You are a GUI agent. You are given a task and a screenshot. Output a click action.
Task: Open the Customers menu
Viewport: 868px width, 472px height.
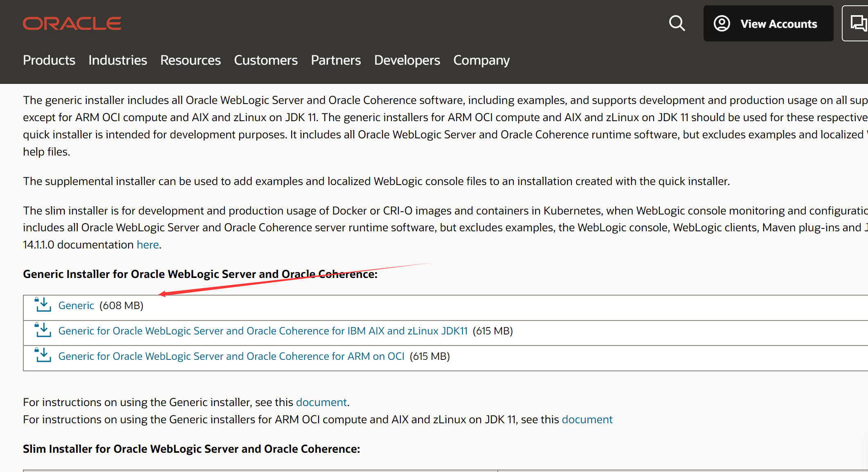(x=266, y=60)
